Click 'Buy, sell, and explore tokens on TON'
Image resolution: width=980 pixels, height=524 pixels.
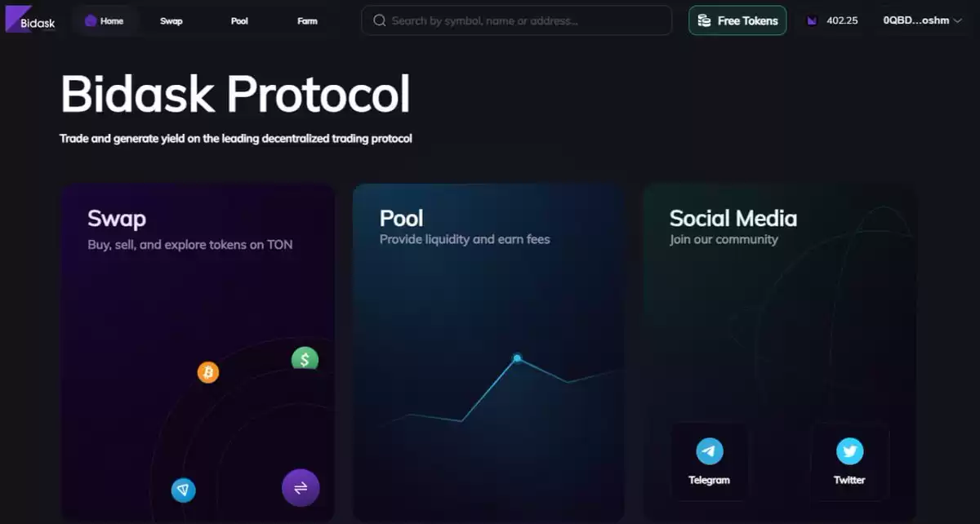click(x=190, y=244)
